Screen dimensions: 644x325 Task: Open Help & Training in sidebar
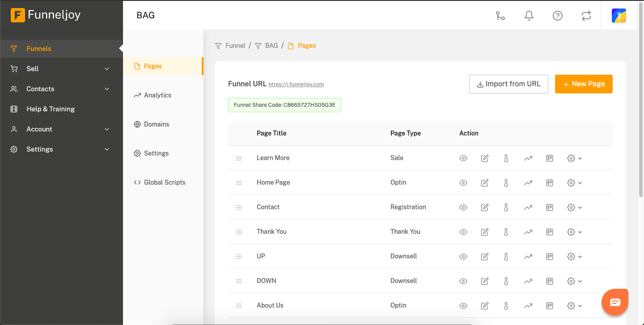(x=61, y=109)
